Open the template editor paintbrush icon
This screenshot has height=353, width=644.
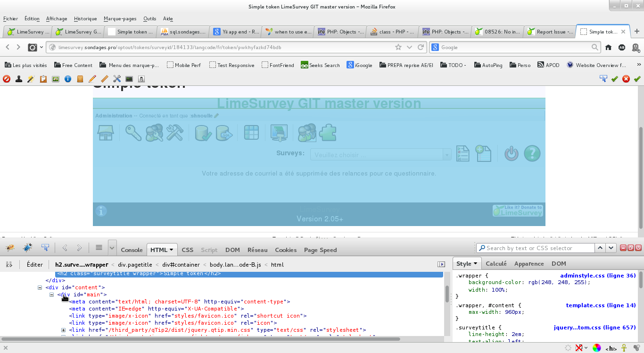click(279, 133)
